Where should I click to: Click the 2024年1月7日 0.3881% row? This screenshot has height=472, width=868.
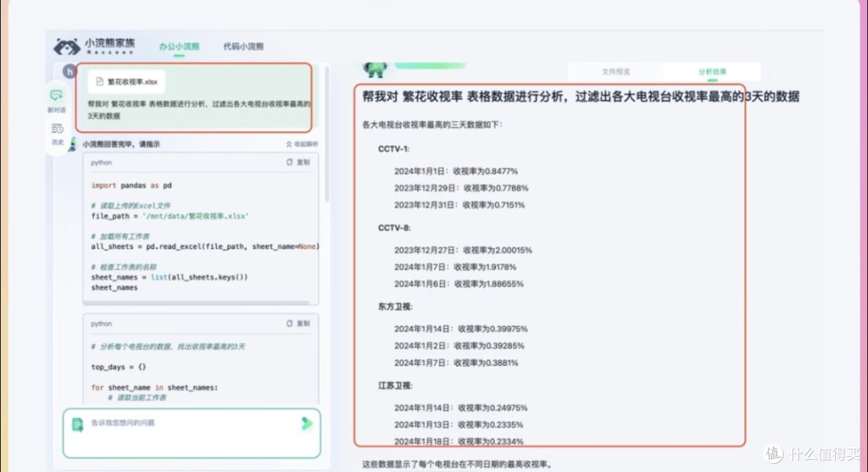tap(457, 363)
